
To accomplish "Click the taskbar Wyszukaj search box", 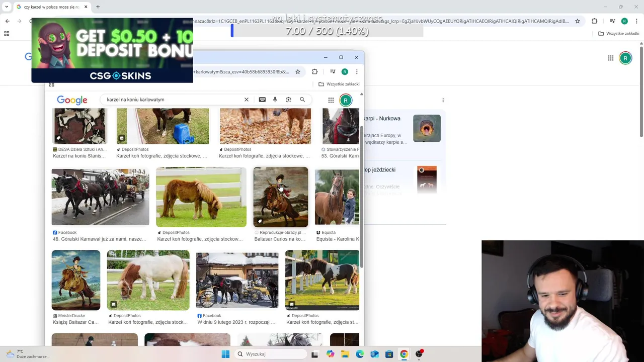I will (x=271, y=354).
